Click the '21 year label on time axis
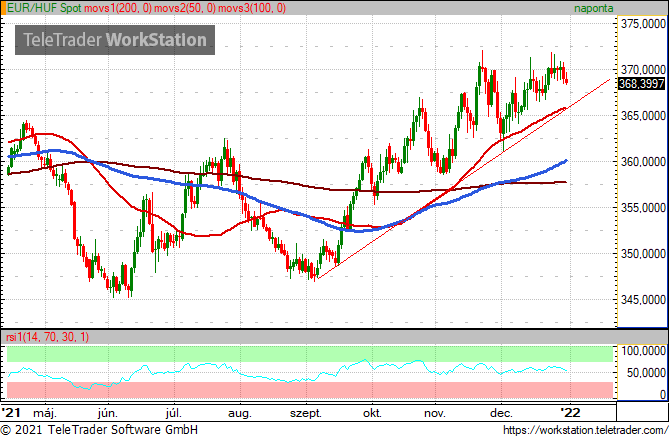The image size is (669, 439). click(x=11, y=413)
